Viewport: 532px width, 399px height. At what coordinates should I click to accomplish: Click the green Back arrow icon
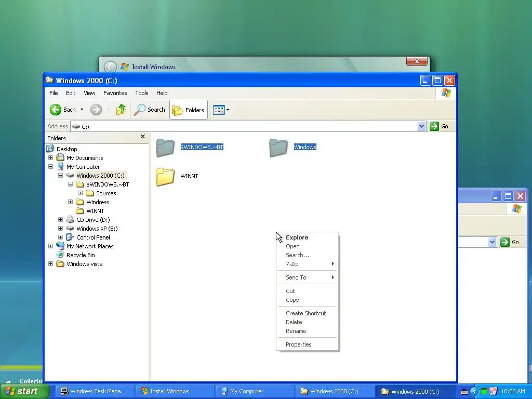[55, 110]
